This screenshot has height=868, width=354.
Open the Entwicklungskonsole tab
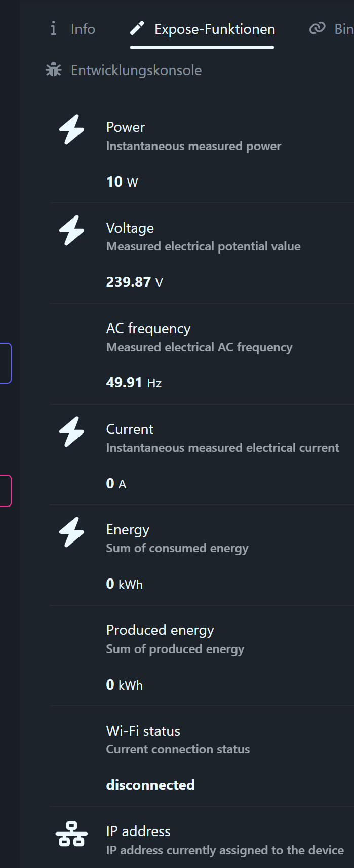pyautogui.click(x=136, y=70)
